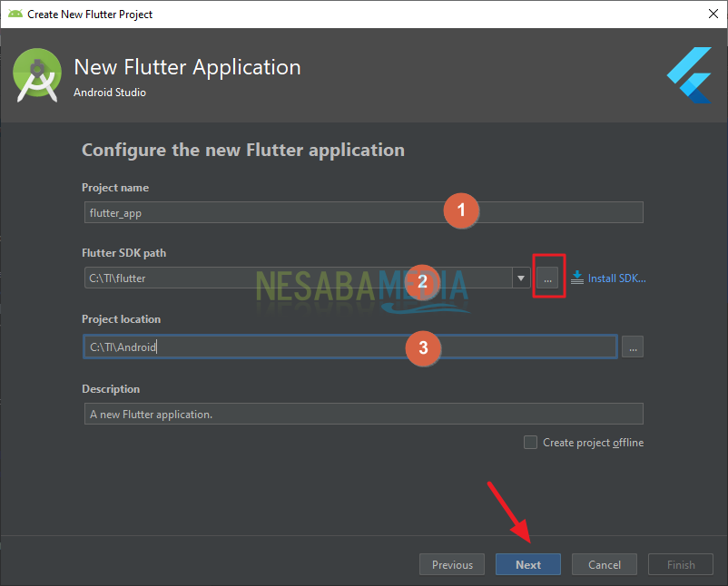
Task: Cancel the new Flutter project wizard
Action: pyautogui.click(x=605, y=564)
